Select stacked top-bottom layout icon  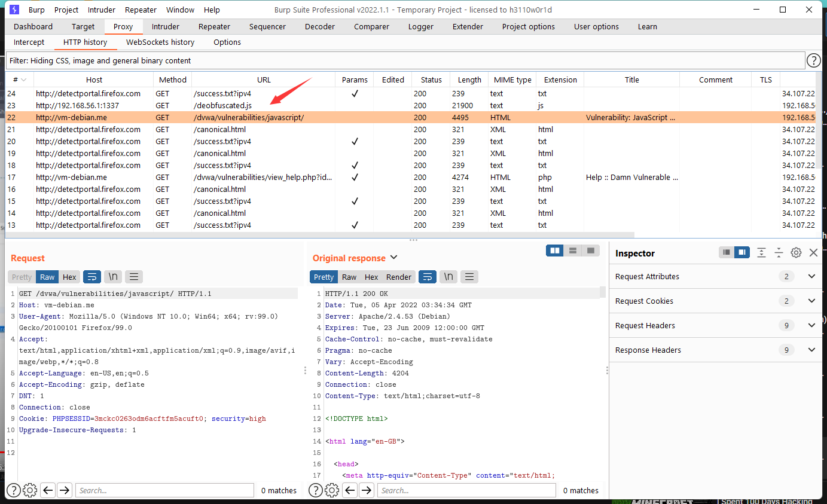(x=573, y=251)
